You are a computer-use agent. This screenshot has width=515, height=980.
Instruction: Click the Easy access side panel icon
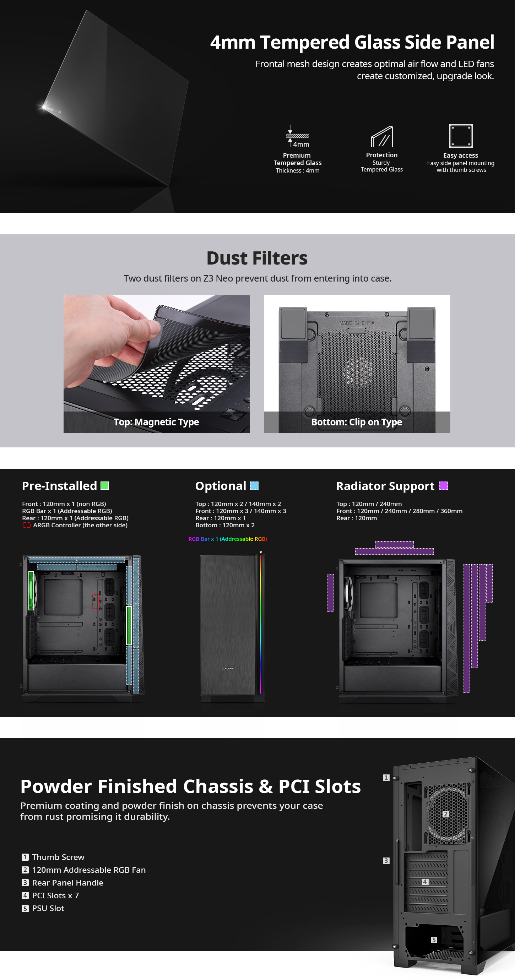tap(461, 136)
